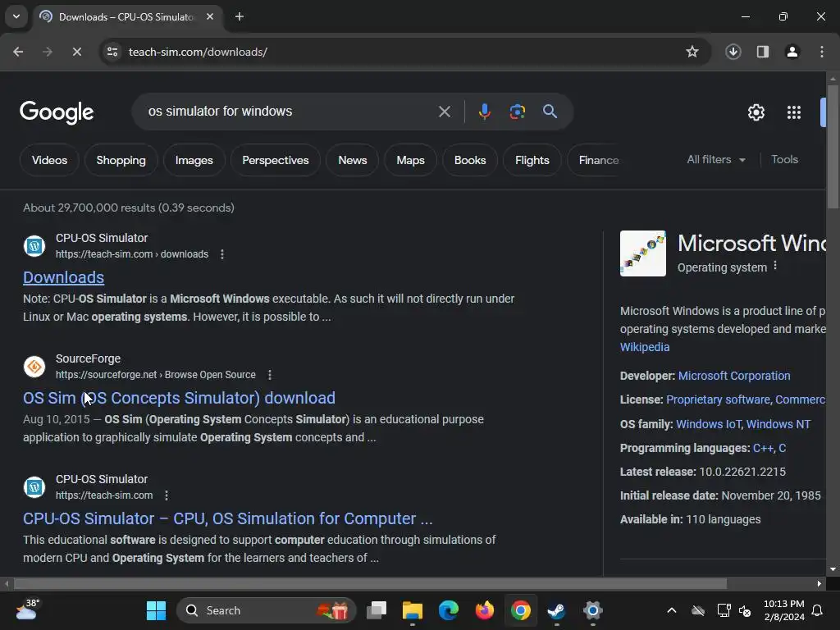Launch Firefox from the taskbar
This screenshot has height=630, width=840.
coord(484,610)
